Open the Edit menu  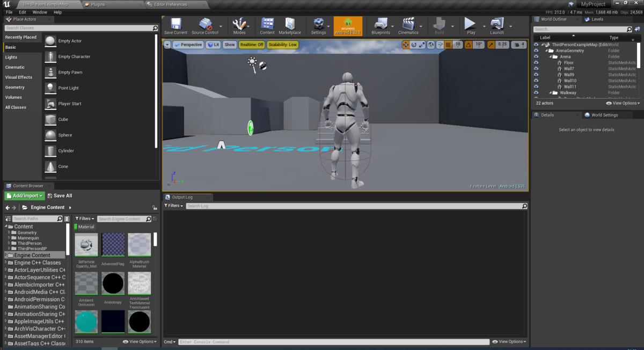(23, 12)
